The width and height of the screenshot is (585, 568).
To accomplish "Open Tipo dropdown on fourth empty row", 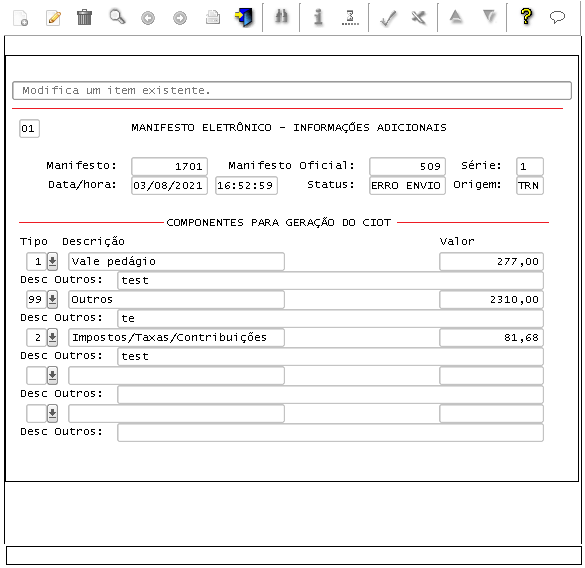I will pyautogui.click(x=53, y=375).
